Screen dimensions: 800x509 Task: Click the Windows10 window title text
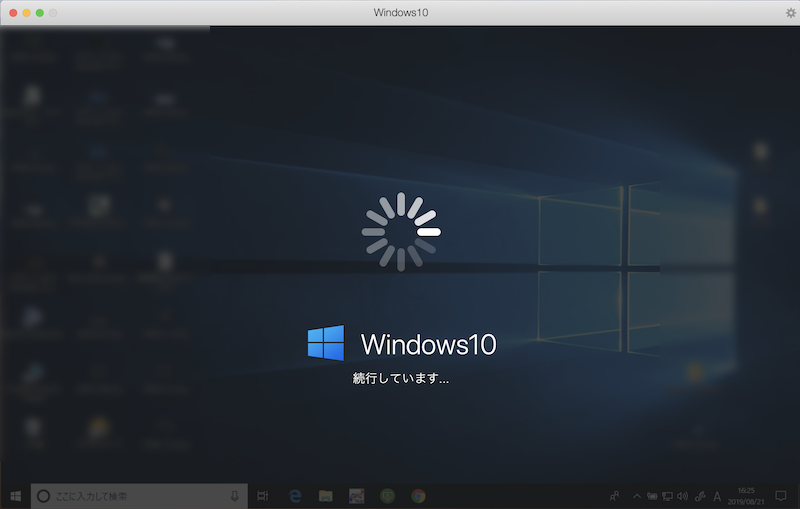click(400, 13)
